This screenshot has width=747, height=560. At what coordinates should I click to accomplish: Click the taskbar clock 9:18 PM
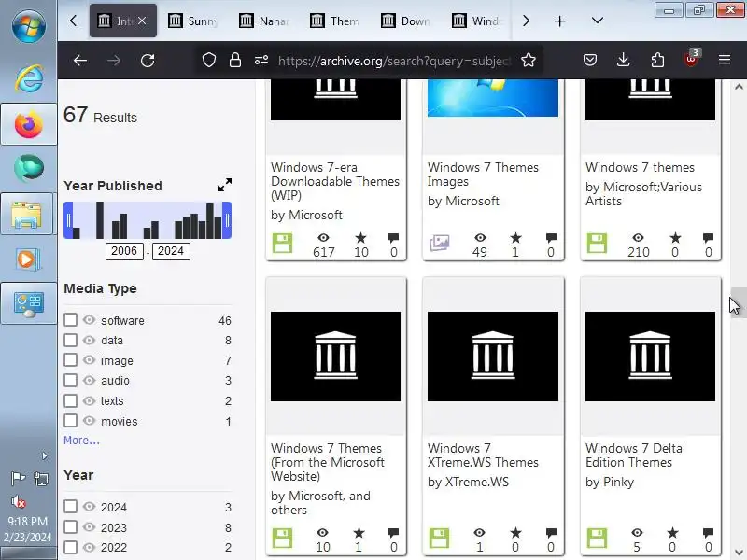tap(28, 521)
